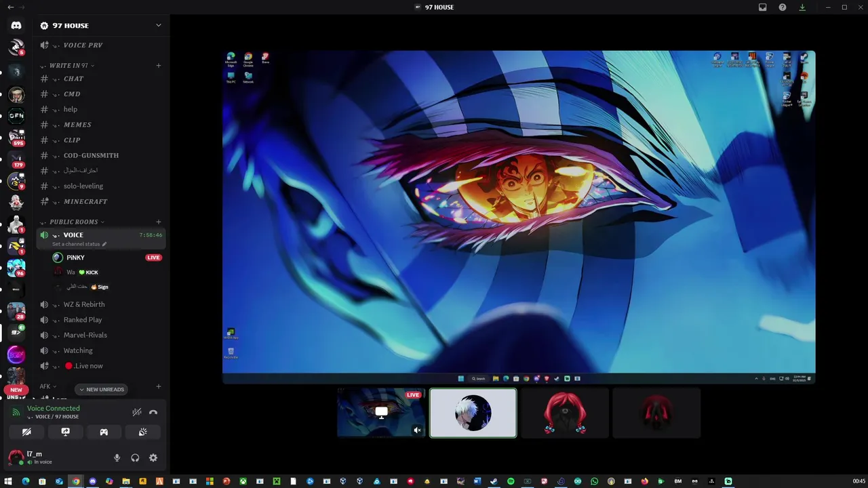Image resolution: width=868 pixels, height=488 pixels.
Task: Click the share your screen button
Action: coord(65,432)
